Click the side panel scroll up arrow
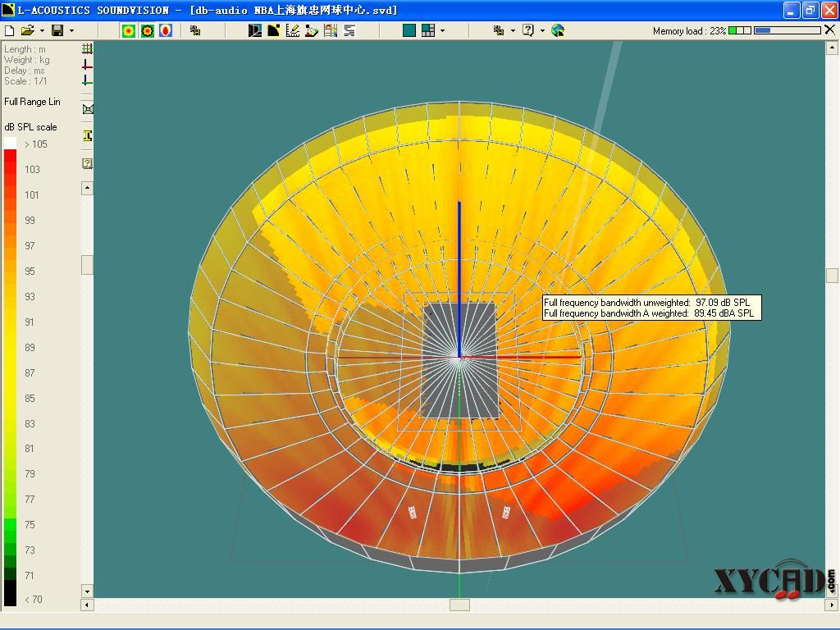The image size is (840, 630). coord(87,188)
